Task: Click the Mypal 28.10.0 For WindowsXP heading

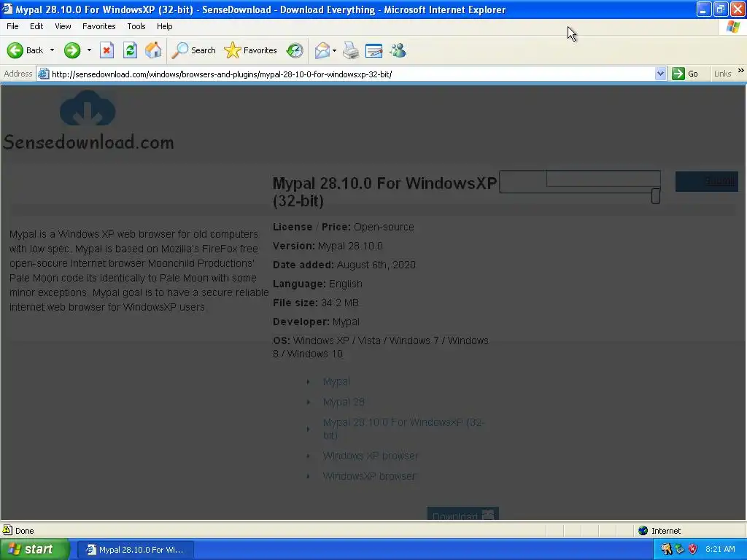Action: [384, 192]
